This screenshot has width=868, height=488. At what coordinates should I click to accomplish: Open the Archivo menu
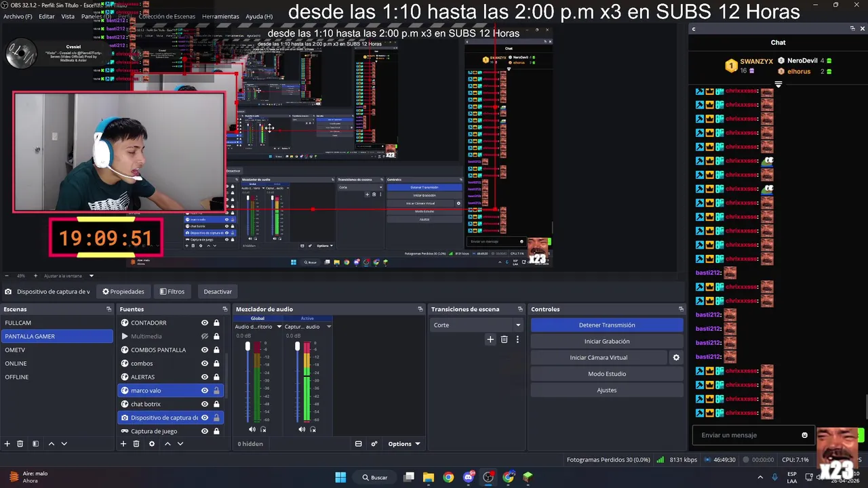(x=18, y=16)
